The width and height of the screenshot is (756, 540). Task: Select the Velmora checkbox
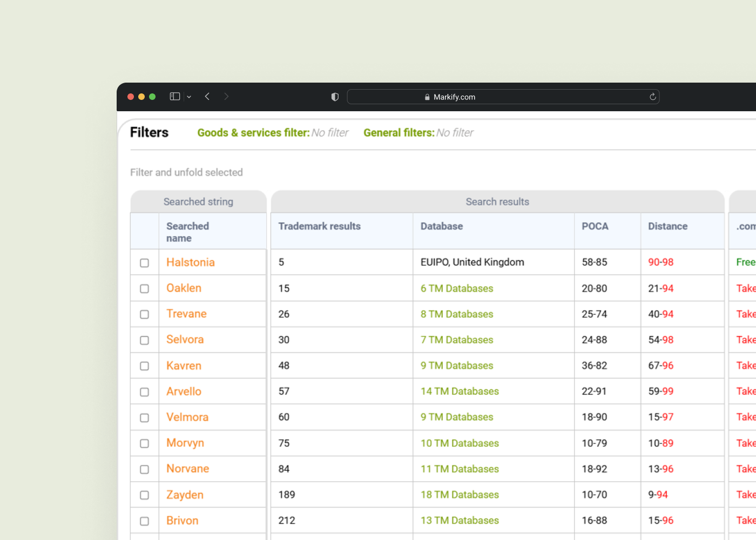(144, 418)
